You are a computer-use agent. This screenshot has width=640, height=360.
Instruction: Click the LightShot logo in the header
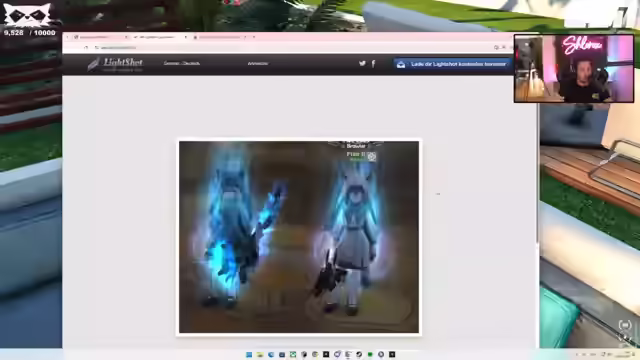pyautogui.click(x=115, y=64)
